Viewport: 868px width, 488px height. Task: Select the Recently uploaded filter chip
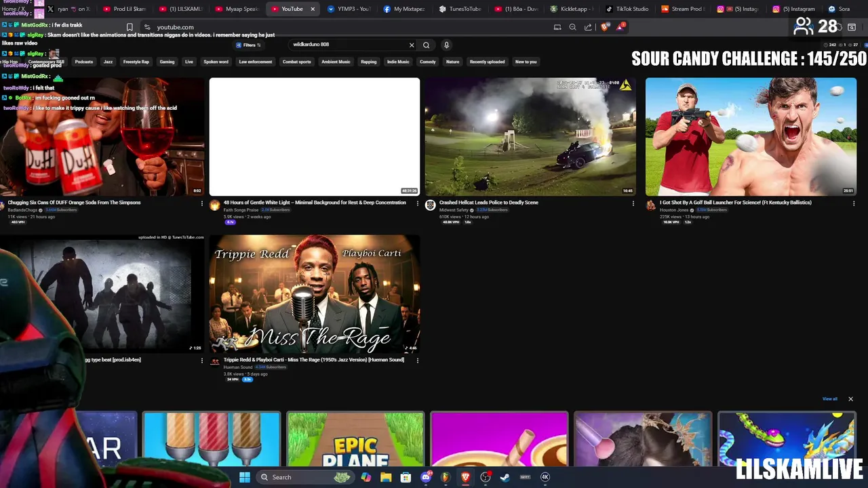pos(488,62)
